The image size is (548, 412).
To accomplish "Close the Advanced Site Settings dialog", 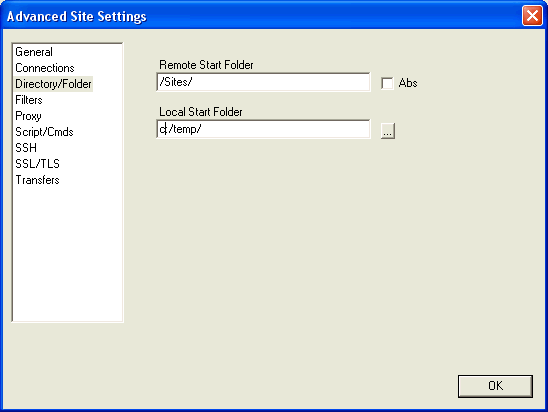I will (532, 16).
